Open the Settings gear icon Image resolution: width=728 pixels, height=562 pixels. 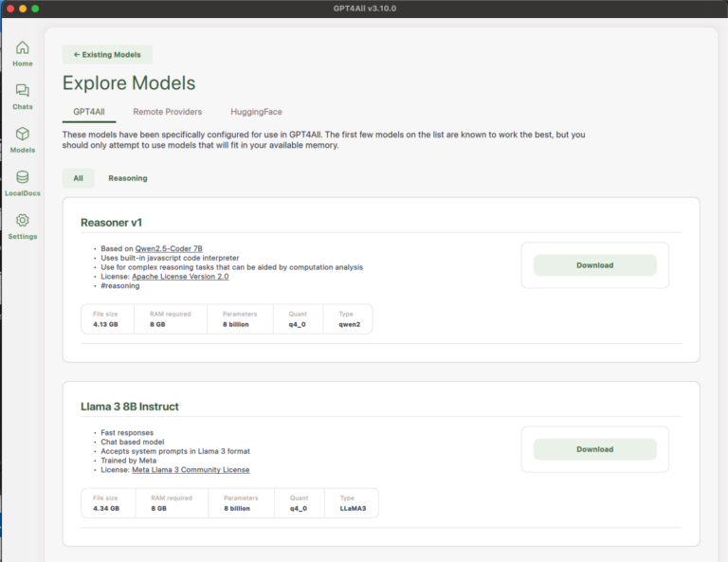(x=23, y=221)
